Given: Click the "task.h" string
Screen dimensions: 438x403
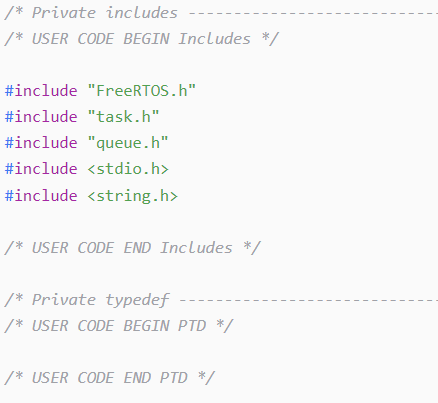Looking at the screenshot, I should 123,117.
